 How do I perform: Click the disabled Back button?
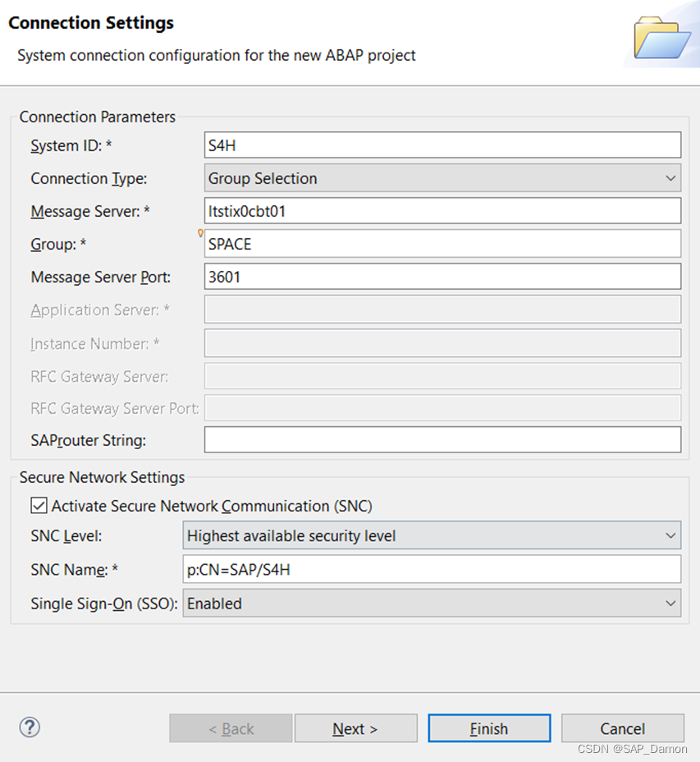click(x=231, y=728)
